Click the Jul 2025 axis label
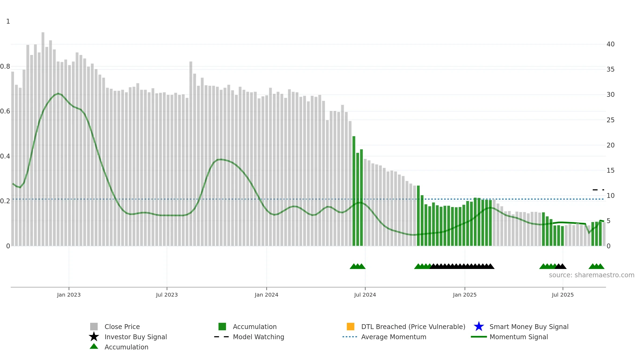Image resolution: width=644 pixels, height=362 pixels. pos(563,295)
